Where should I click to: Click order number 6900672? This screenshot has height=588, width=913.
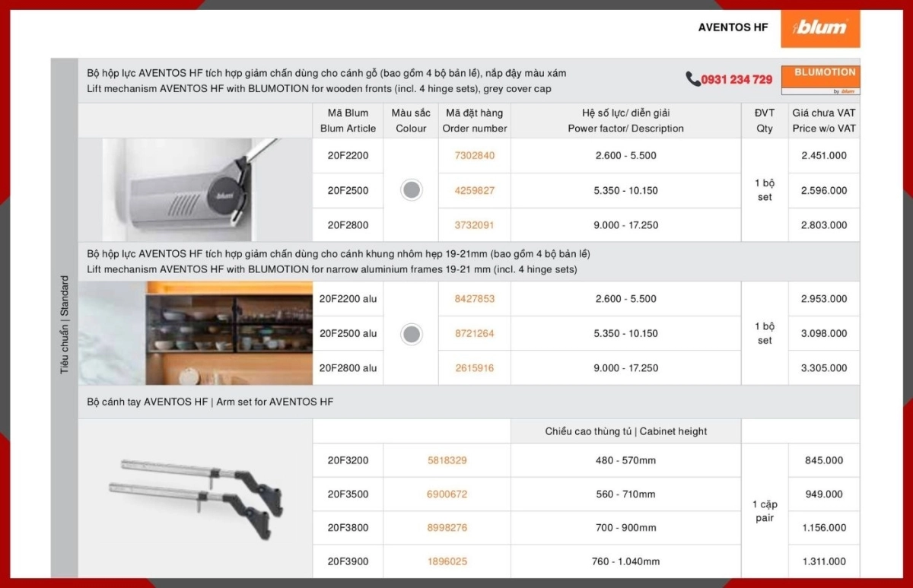click(x=447, y=494)
